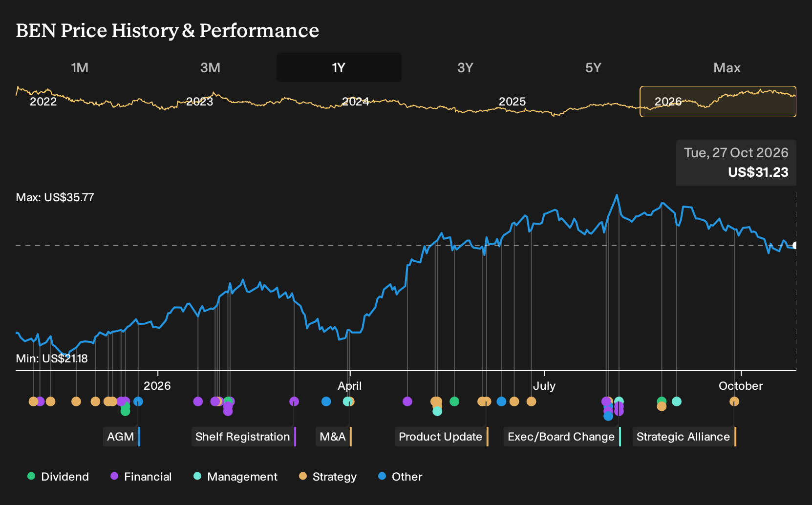This screenshot has width=812, height=505.
Task: Click the 'Min: US$21.18' label
Action: pyautogui.click(x=52, y=358)
